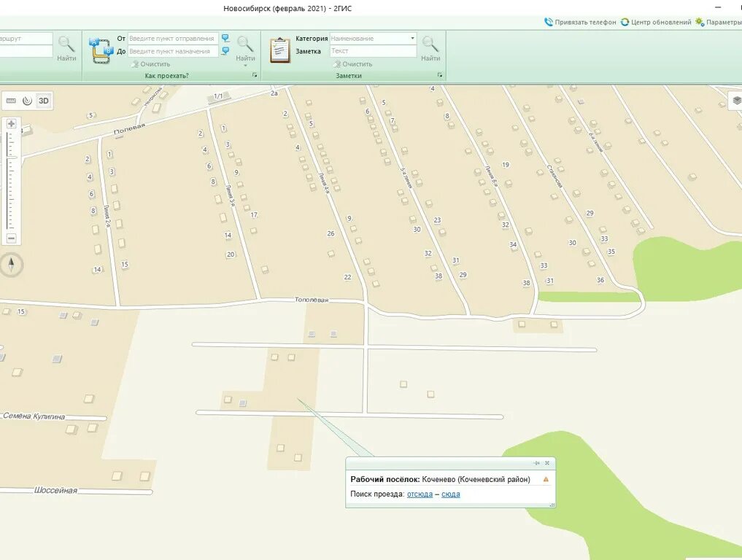Click the map zoom slider track
Screen dimensions: 742x560
[12, 182]
